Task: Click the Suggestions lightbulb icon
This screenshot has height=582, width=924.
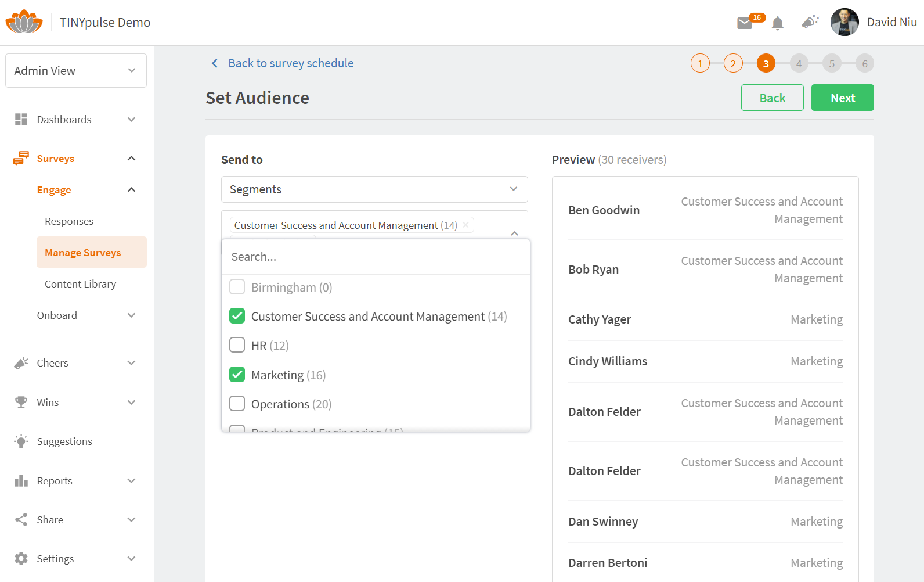Action: point(21,441)
